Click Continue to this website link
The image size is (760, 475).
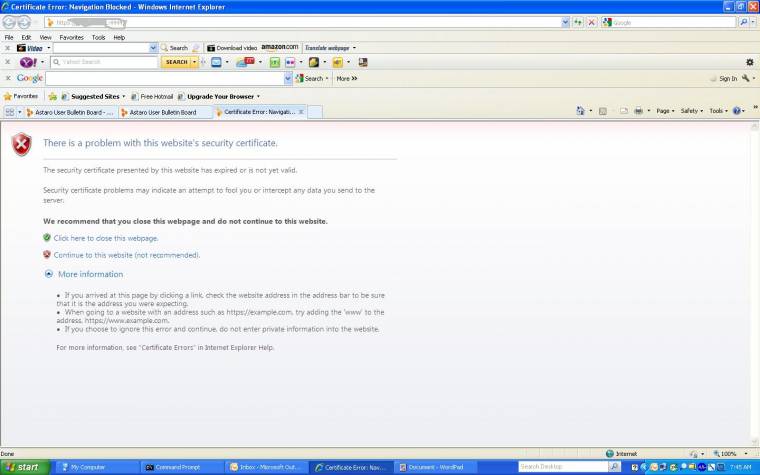[x=126, y=255]
